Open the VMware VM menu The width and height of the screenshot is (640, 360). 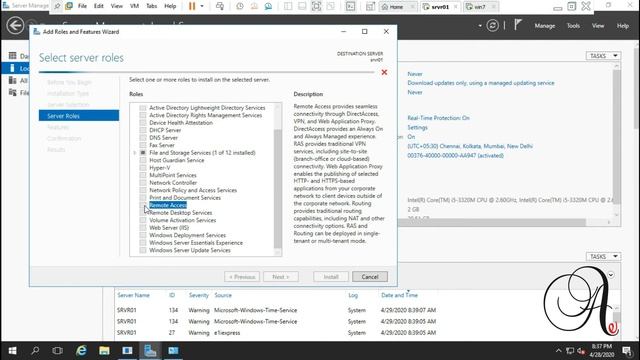[x=134, y=6]
